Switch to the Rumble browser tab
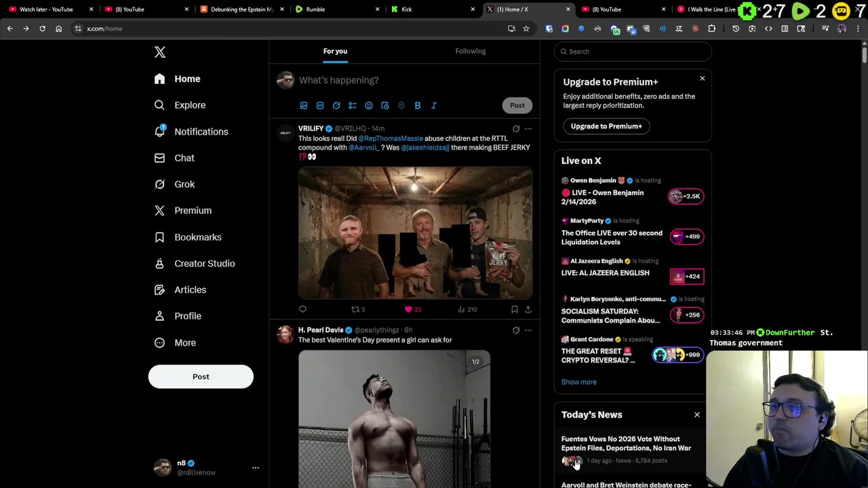Viewport: 868px width, 488px height. pyautogui.click(x=338, y=9)
